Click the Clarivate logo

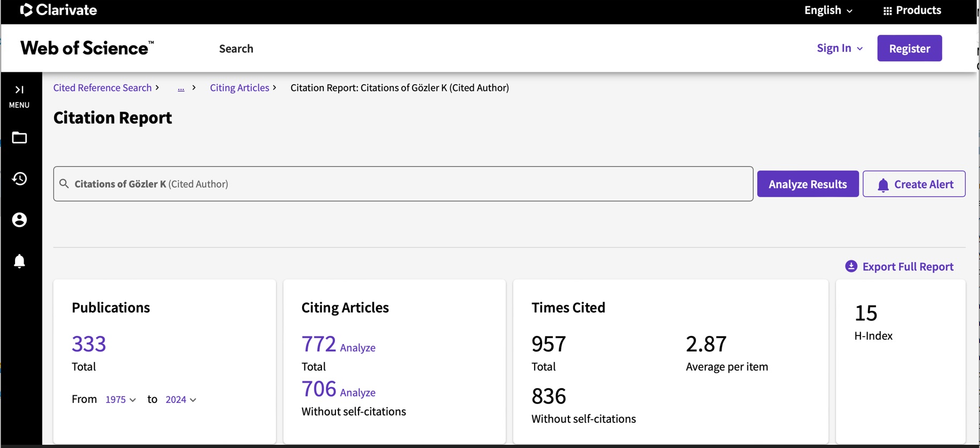point(58,10)
